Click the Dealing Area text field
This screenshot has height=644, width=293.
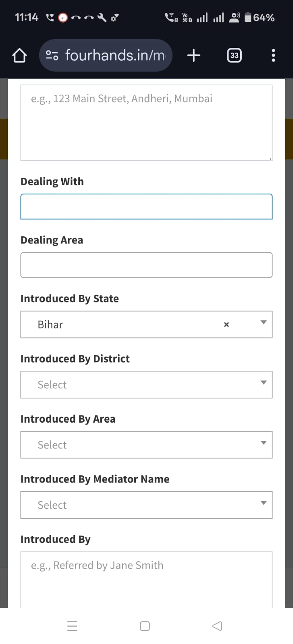(146, 265)
